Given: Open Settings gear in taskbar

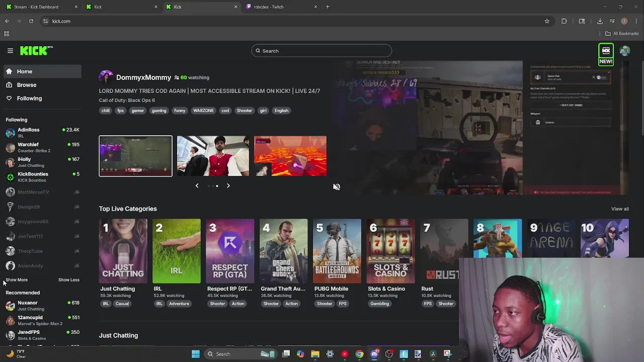Looking at the screenshot, I should (x=330, y=354).
